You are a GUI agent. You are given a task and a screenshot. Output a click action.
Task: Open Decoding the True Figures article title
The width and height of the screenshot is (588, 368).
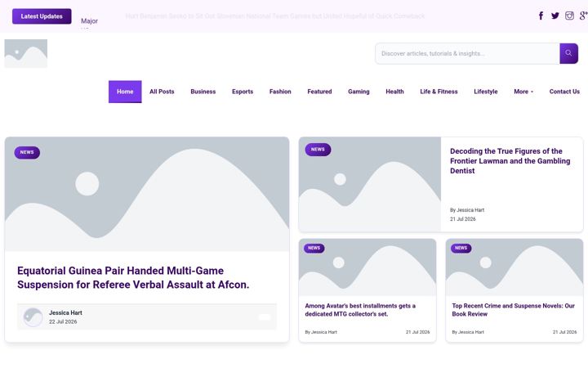coord(510,161)
